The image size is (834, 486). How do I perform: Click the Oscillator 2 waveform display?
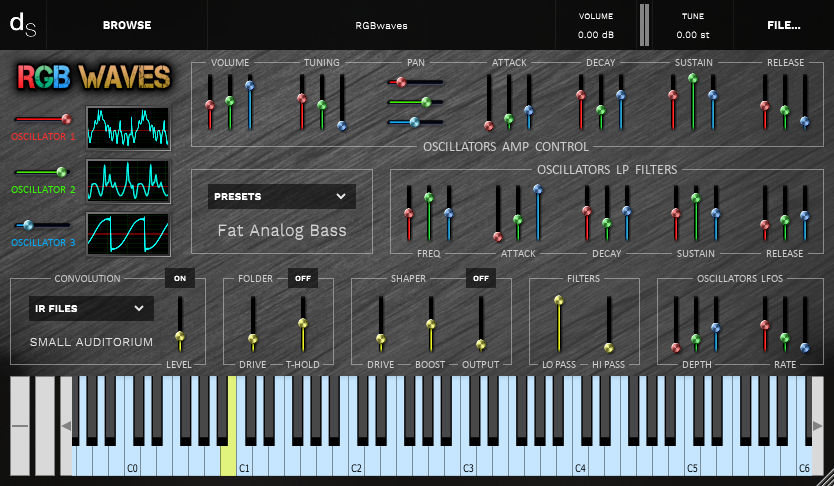click(x=128, y=181)
